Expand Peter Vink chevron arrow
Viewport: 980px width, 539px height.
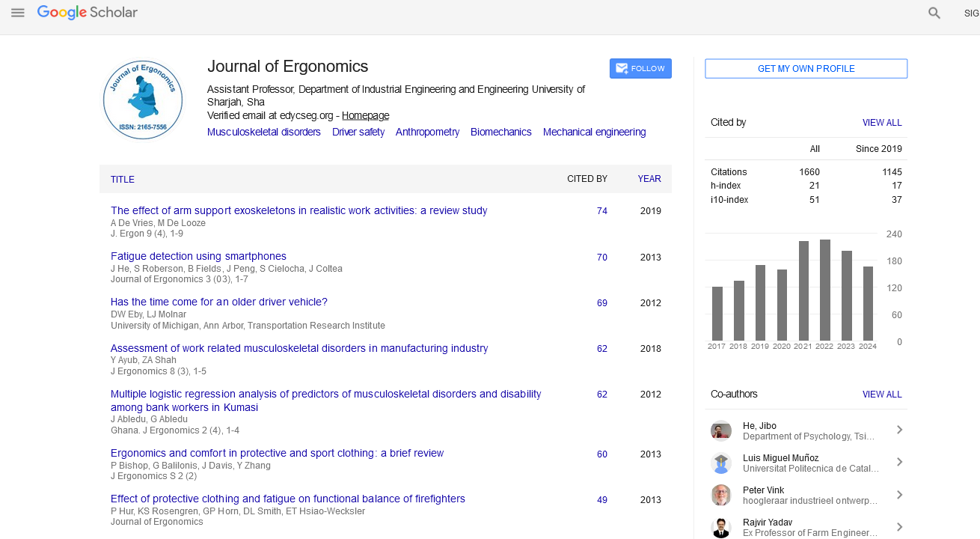click(899, 494)
